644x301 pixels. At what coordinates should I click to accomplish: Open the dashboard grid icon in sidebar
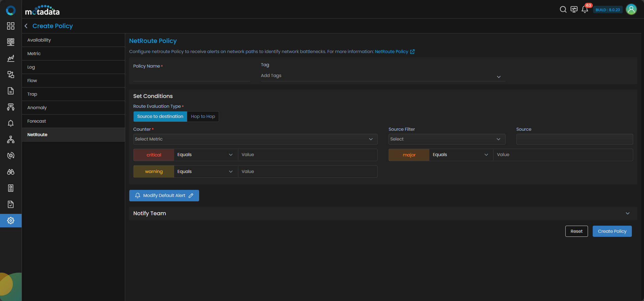(11, 26)
